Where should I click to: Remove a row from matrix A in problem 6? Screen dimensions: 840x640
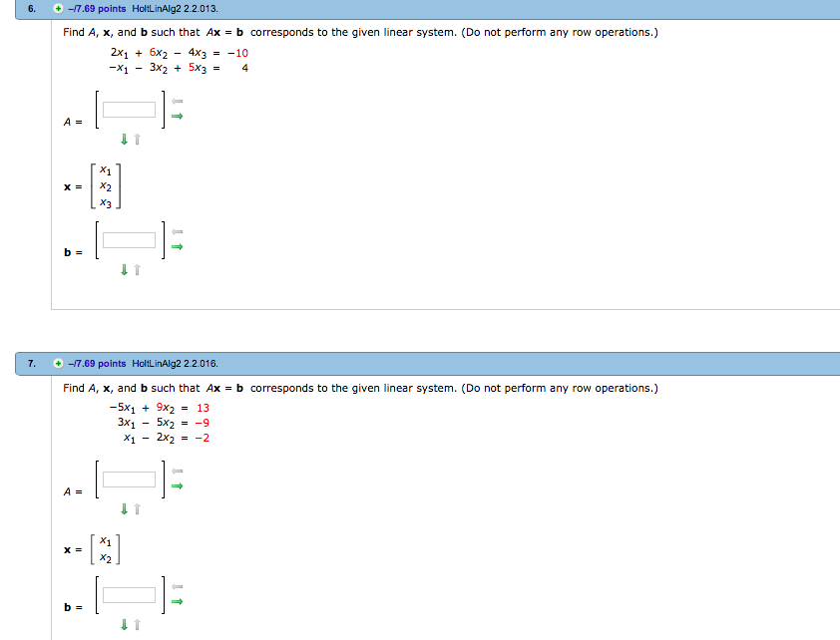click(x=136, y=140)
